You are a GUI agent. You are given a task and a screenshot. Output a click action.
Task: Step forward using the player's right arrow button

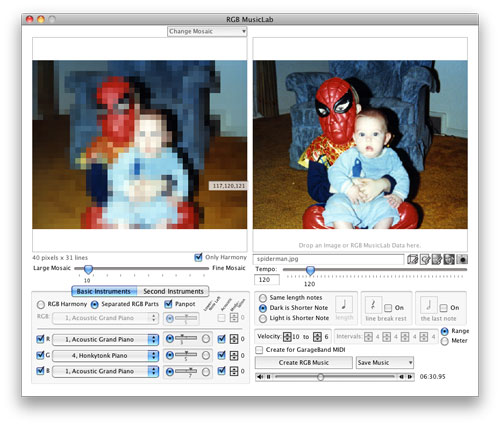[x=410, y=377]
